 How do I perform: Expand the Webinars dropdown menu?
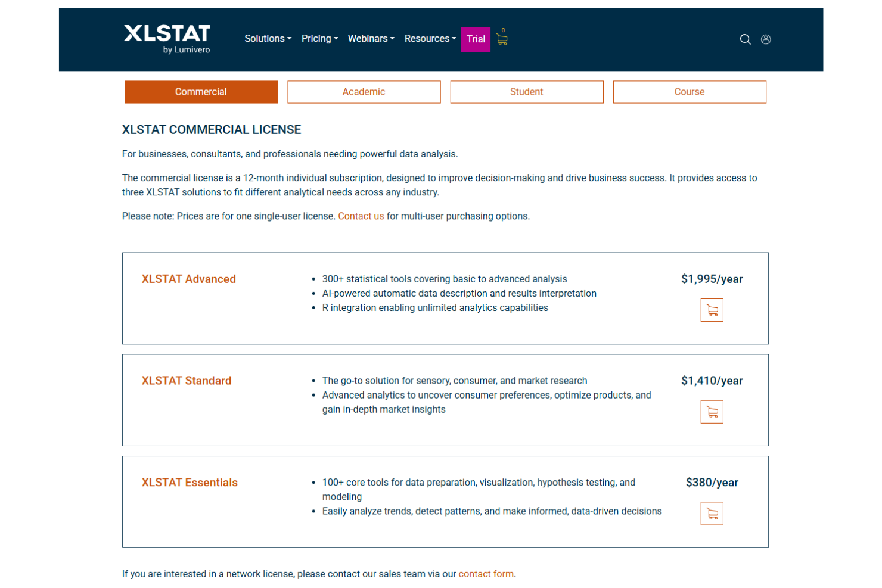tap(371, 39)
